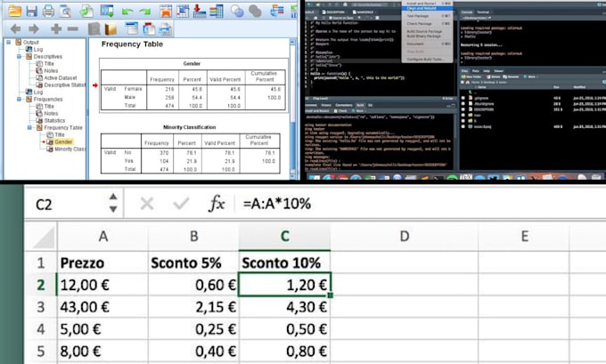Image resolution: width=606 pixels, height=364 pixels.
Task: Print the SPSS output
Action: (x=48, y=11)
